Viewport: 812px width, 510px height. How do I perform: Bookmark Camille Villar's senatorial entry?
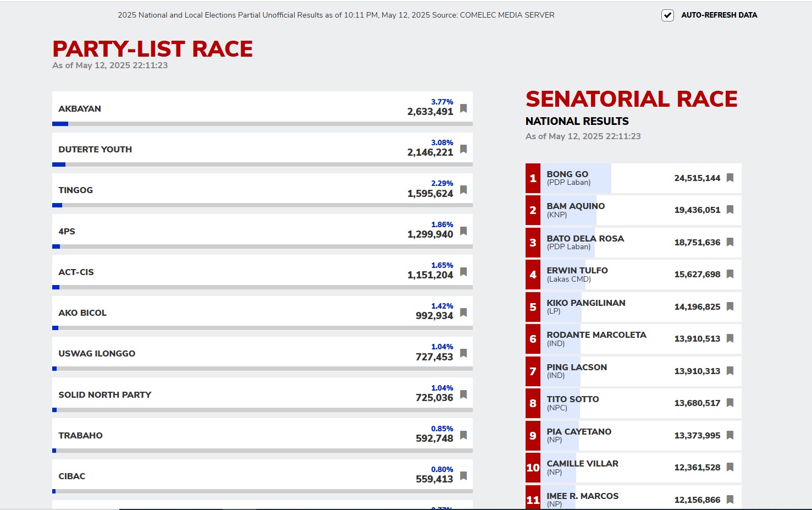730,467
